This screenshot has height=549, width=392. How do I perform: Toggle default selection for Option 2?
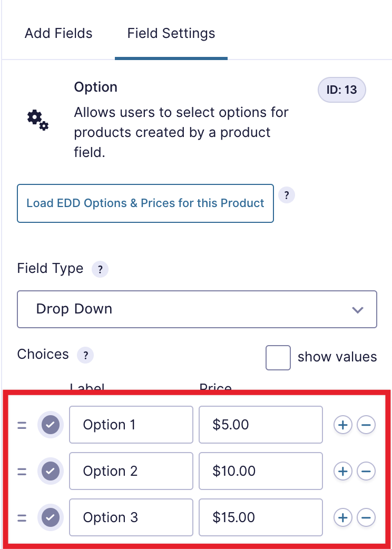pyautogui.click(x=51, y=471)
